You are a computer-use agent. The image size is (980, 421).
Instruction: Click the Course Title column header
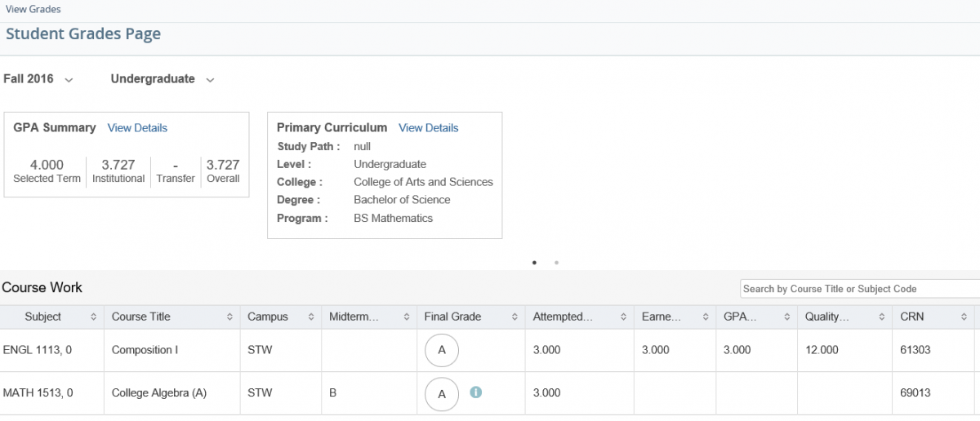pos(171,317)
